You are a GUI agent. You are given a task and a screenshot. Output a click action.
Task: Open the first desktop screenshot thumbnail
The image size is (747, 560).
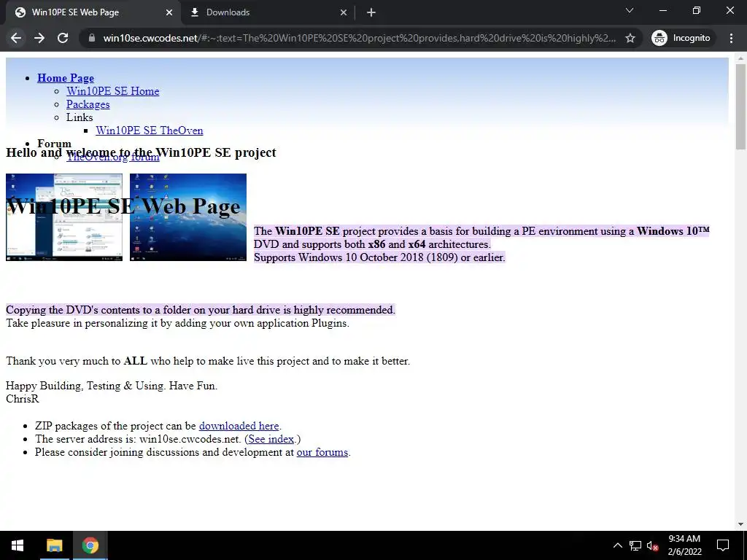pyautogui.click(x=64, y=217)
